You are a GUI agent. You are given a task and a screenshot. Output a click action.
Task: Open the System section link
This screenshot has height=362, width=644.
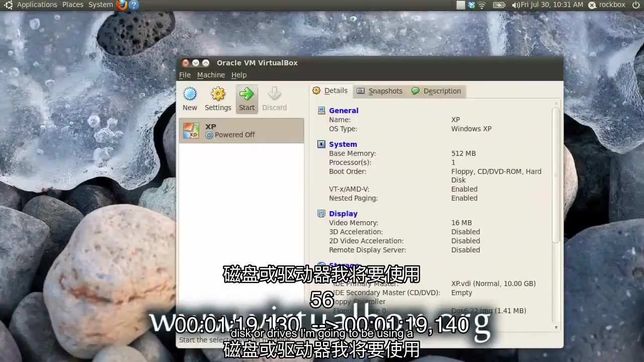(343, 144)
